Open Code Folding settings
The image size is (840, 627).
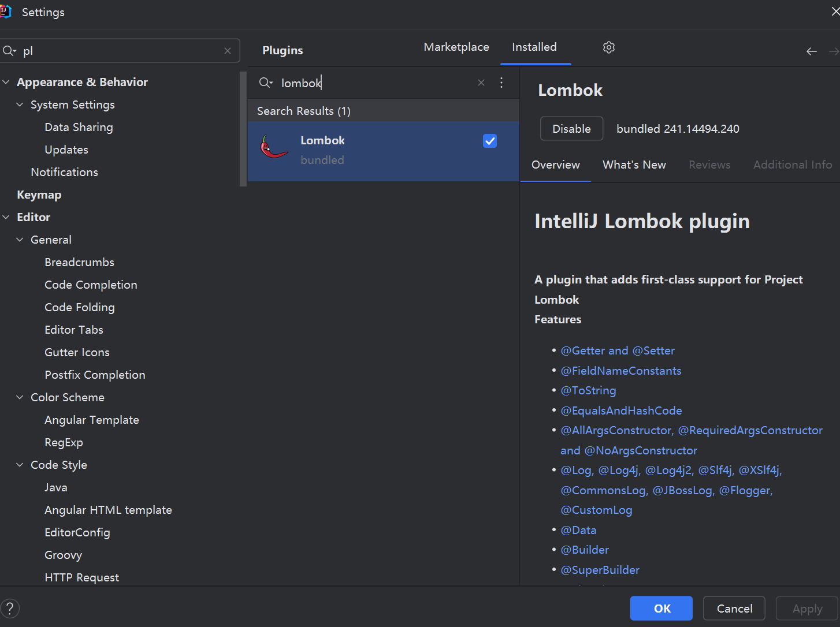[80, 307]
